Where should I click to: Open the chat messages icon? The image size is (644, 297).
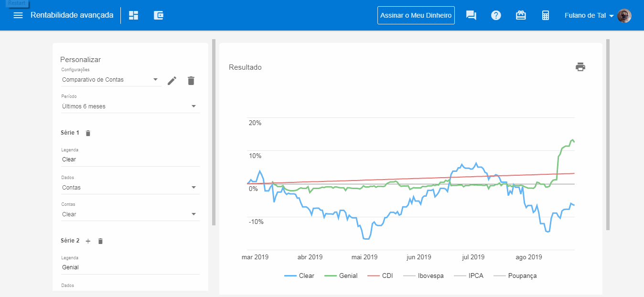coord(471,15)
